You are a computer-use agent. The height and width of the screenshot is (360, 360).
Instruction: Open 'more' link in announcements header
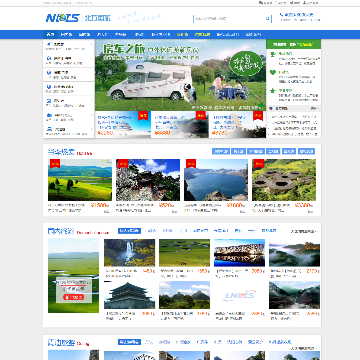click(315, 108)
